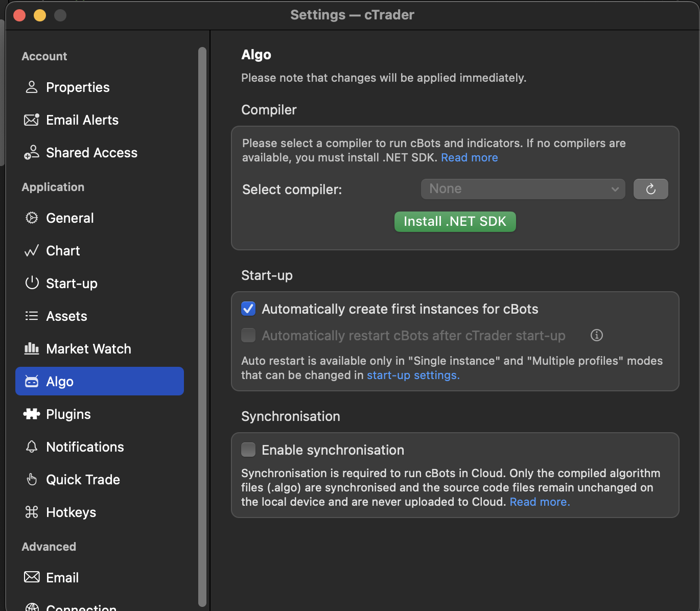Click the Advanced sidebar group label

[49, 547]
